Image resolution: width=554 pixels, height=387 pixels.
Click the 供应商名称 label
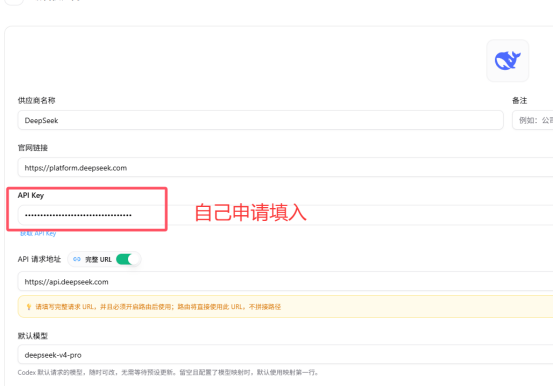(36, 100)
